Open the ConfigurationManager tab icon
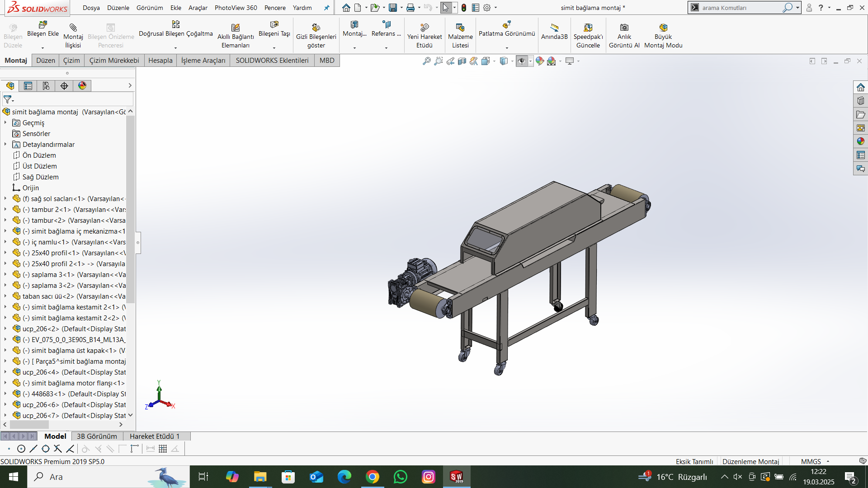The image size is (868, 488). [46, 86]
